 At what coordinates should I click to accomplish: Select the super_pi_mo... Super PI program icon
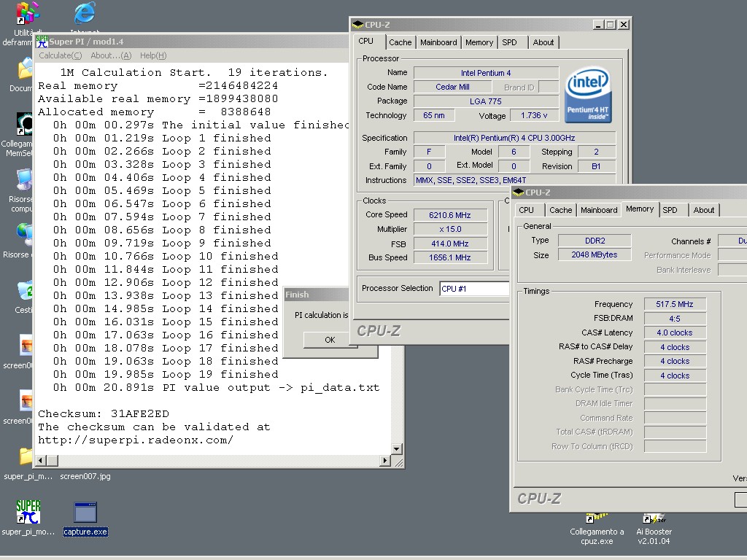pyautogui.click(x=28, y=512)
